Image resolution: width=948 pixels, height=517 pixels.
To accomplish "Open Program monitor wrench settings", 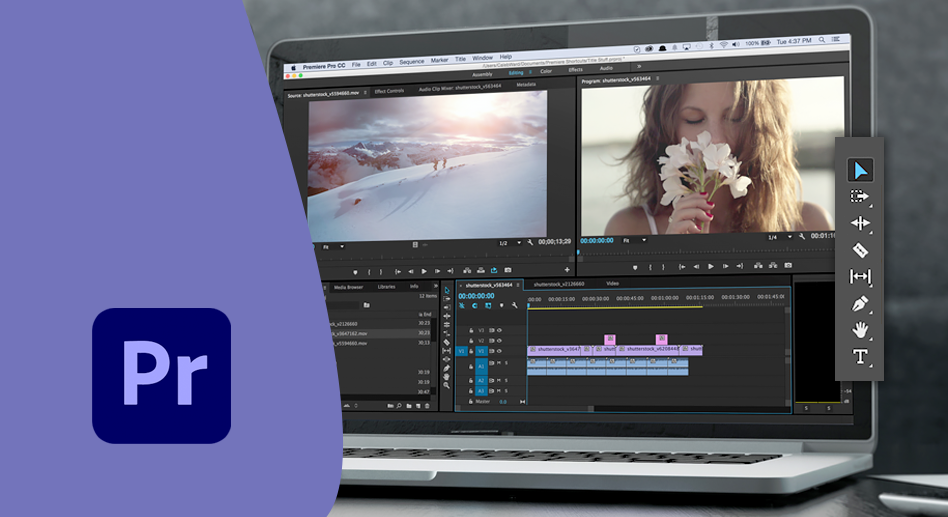I will pyautogui.click(x=802, y=236).
